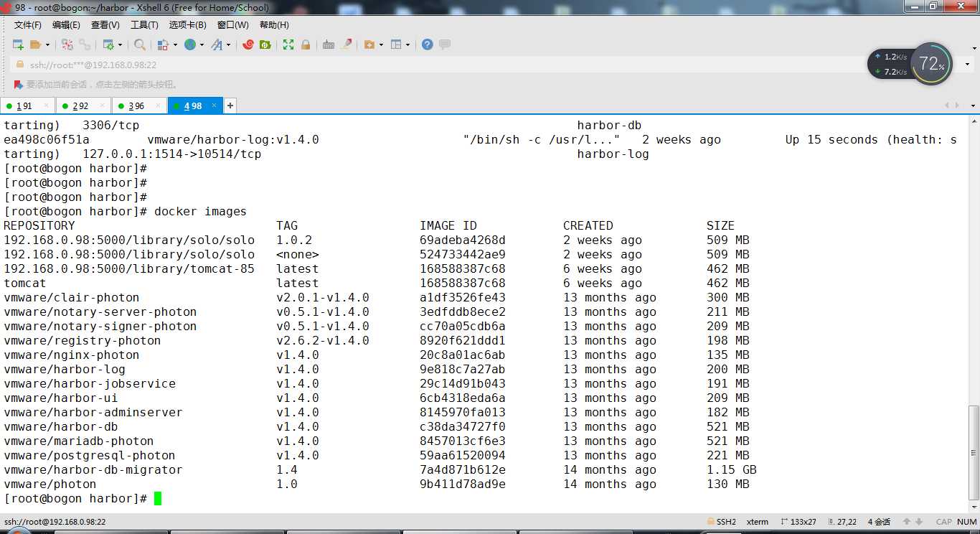Open the 编辑(E) menu
Viewport: 980px width, 534px height.
pyautogui.click(x=67, y=25)
